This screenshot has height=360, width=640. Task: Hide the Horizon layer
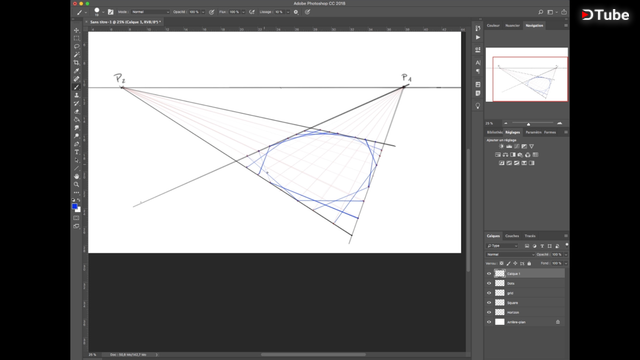coord(489,312)
